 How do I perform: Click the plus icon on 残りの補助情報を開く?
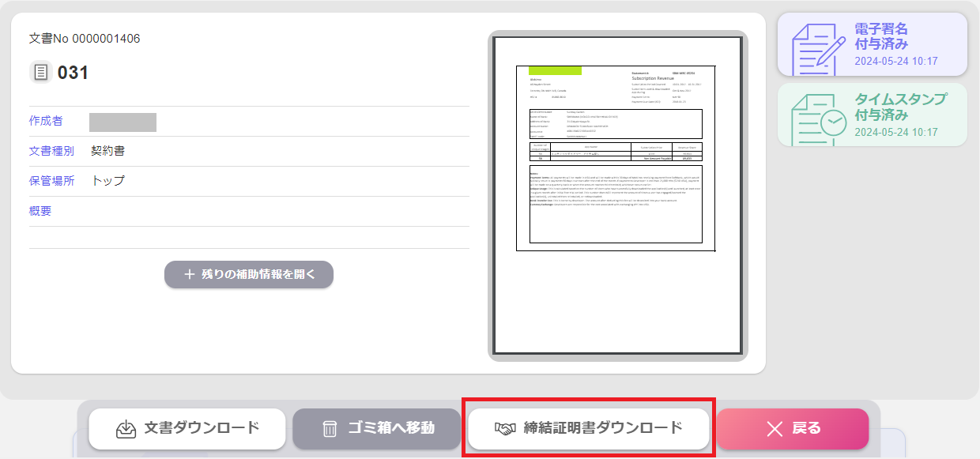pos(189,274)
